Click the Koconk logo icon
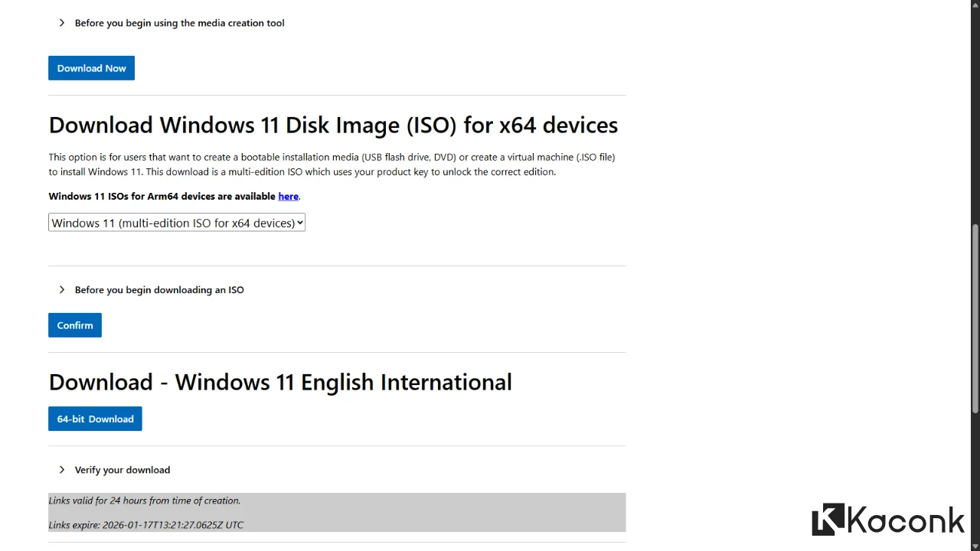980x551 pixels. pyautogui.click(x=829, y=520)
